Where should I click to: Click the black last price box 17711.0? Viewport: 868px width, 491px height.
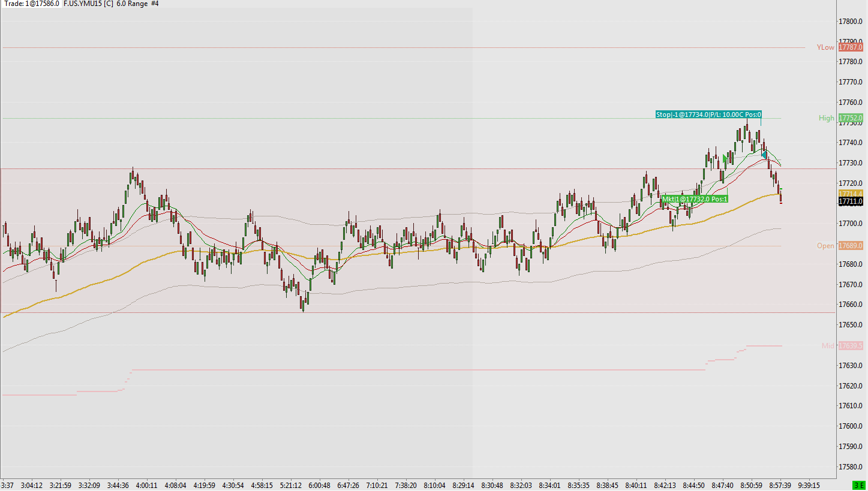pyautogui.click(x=851, y=202)
